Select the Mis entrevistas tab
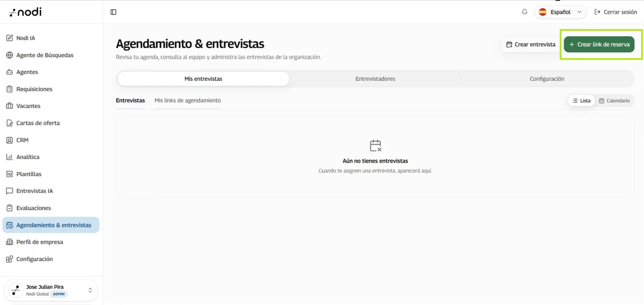The height and width of the screenshot is (305, 644). [x=203, y=79]
